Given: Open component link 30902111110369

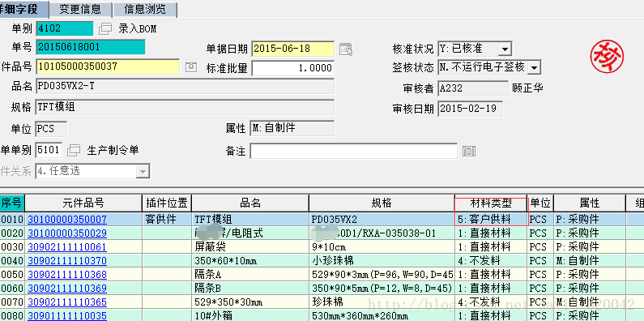Looking at the screenshot, I should click(67, 288).
